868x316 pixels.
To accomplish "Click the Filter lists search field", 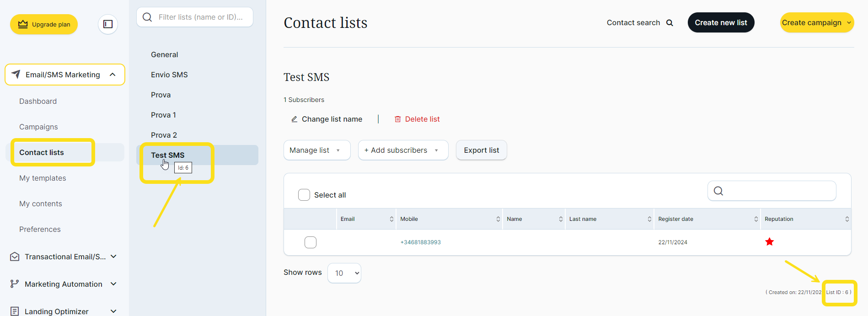I will pos(200,17).
